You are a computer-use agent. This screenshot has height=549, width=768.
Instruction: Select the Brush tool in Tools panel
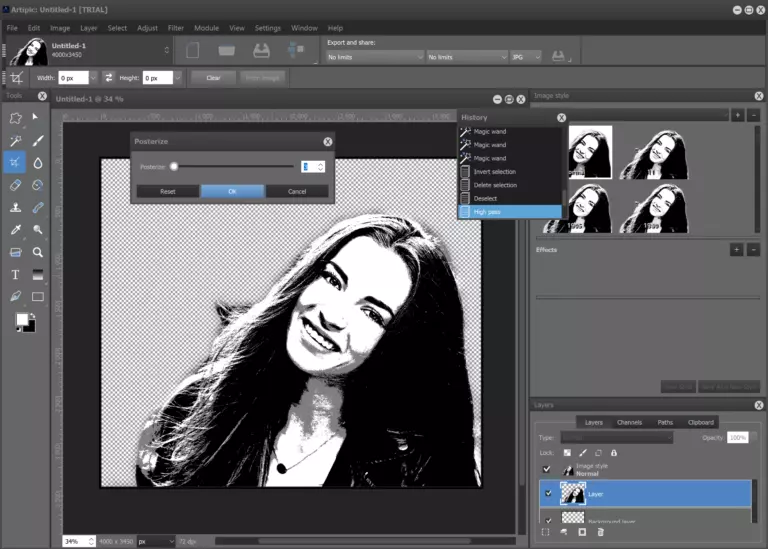pyautogui.click(x=38, y=141)
